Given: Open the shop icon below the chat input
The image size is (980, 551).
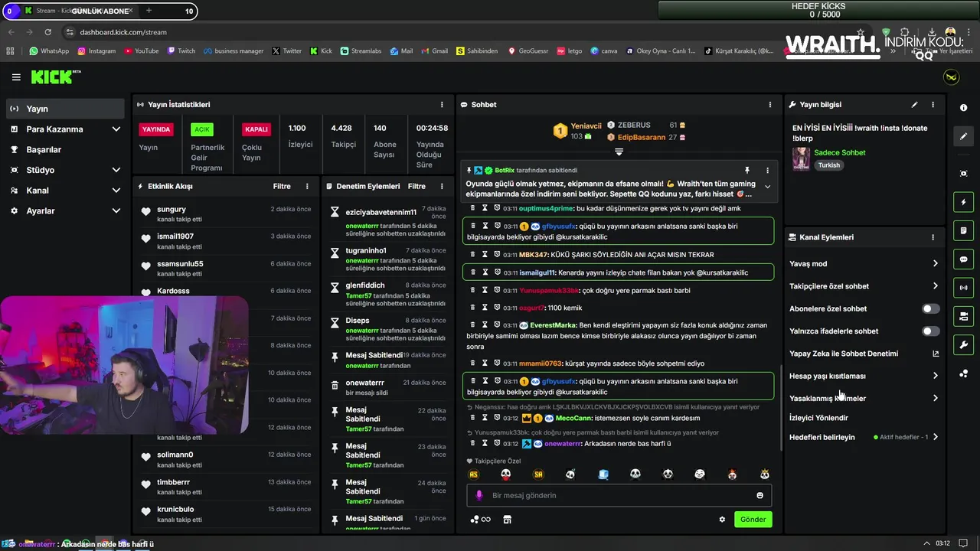Looking at the screenshot, I should [x=507, y=520].
